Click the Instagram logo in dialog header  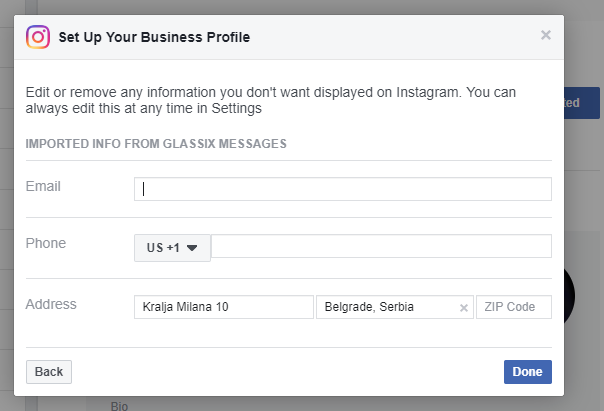pos(38,38)
